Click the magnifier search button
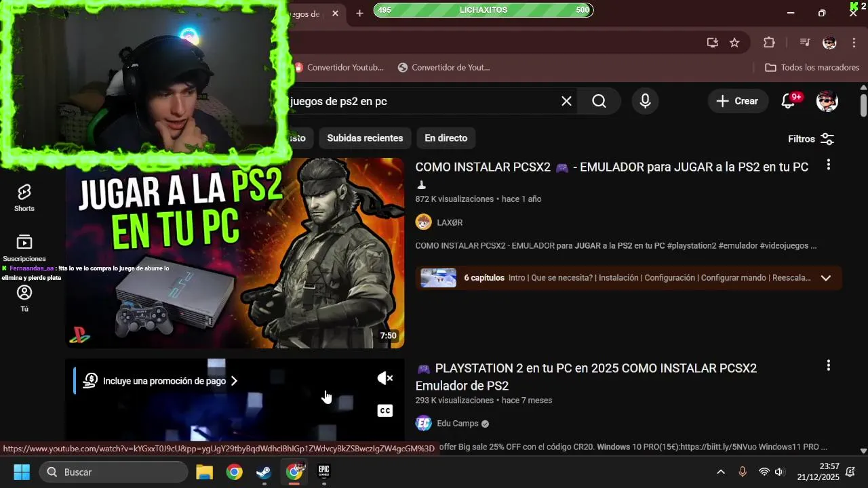The image size is (868, 488). (x=599, y=101)
